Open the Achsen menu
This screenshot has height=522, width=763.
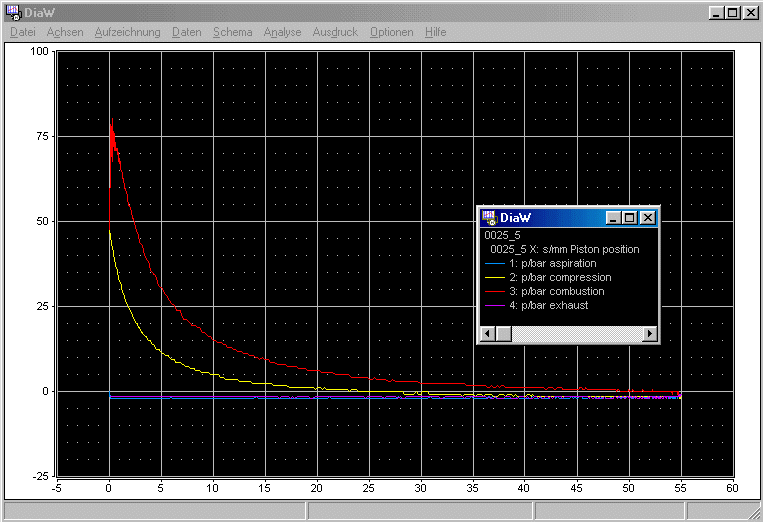coord(65,32)
